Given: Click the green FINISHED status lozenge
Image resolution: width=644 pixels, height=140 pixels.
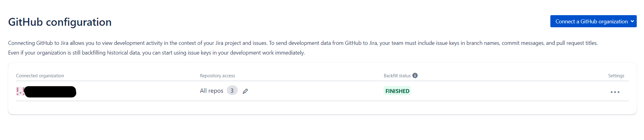Looking at the screenshot, I should (x=397, y=91).
